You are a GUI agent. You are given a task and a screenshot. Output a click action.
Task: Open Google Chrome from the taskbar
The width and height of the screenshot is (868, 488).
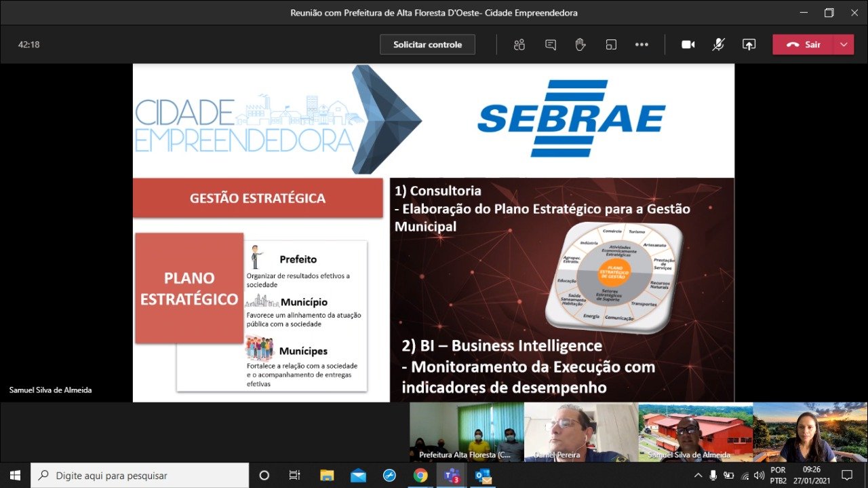pyautogui.click(x=420, y=475)
